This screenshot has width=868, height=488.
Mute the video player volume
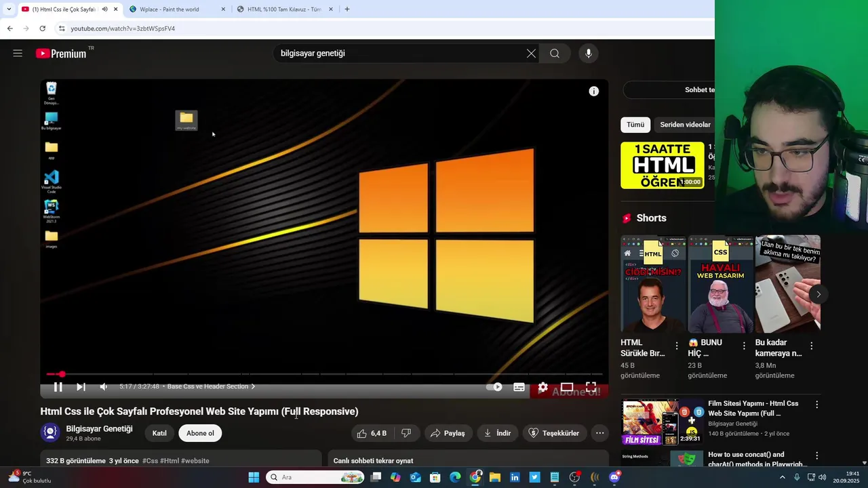tap(104, 387)
